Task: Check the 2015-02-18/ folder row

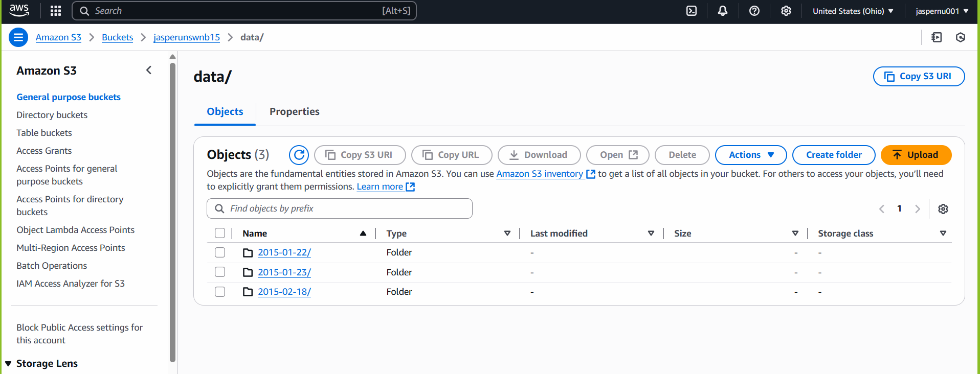Action: [x=220, y=292]
